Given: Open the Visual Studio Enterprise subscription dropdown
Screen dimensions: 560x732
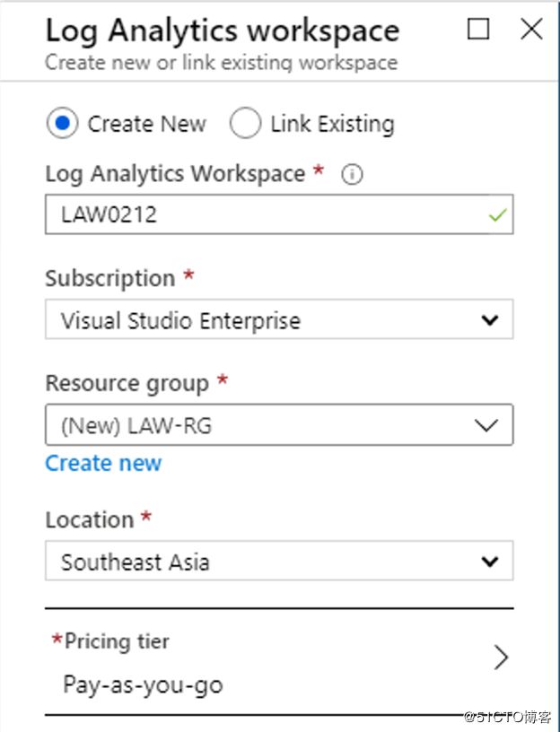Looking at the screenshot, I should pos(279,319).
